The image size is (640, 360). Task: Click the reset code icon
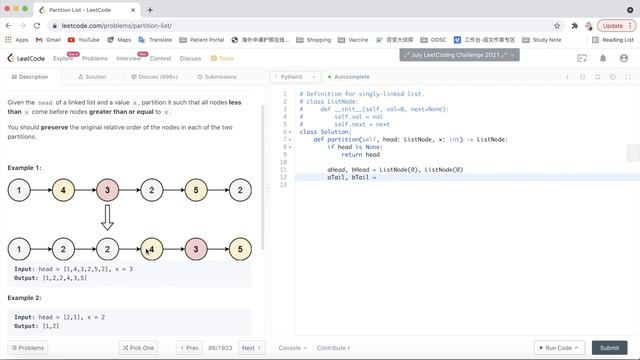598,77
